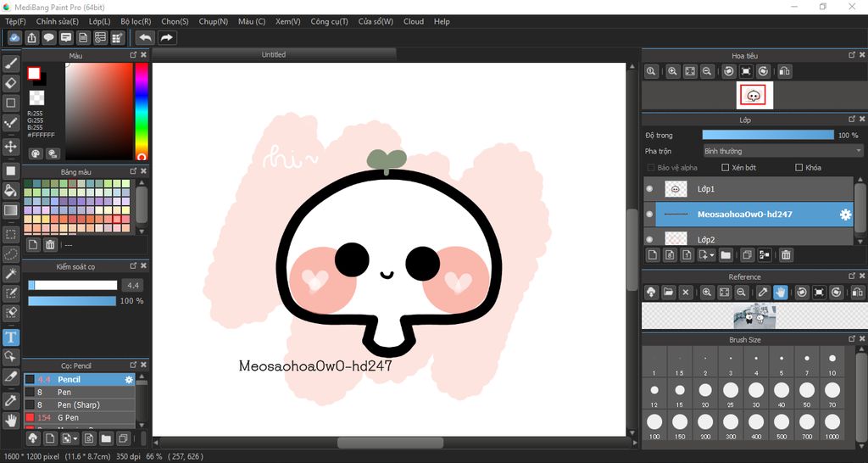This screenshot has width=868, height=463.
Task: Select the Hand pan tool
Action: (x=10, y=421)
